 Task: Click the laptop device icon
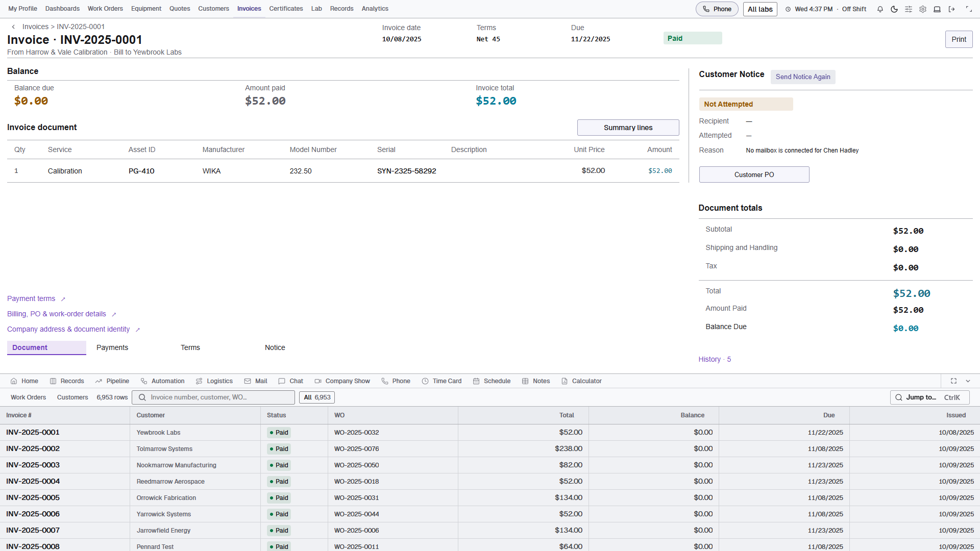pos(937,9)
